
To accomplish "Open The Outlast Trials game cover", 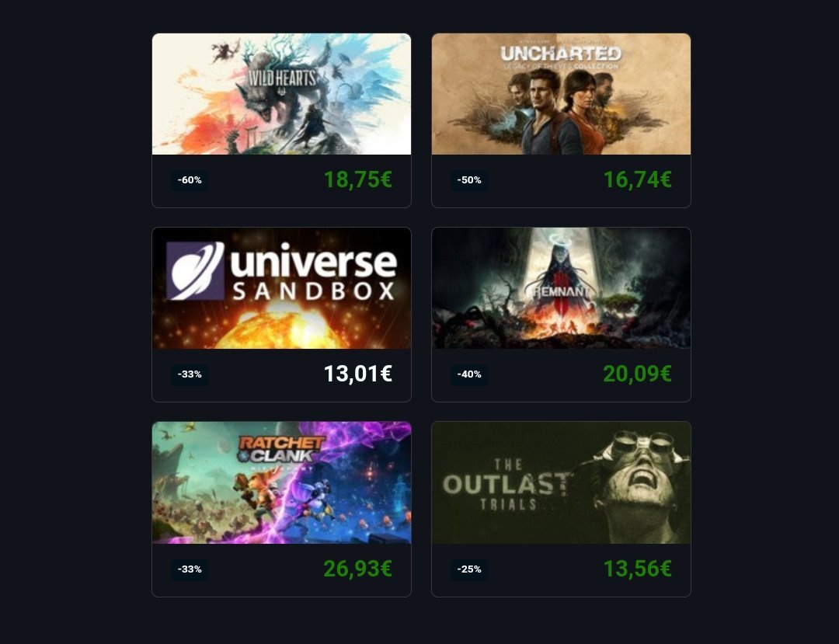I will click(x=561, y=482).
